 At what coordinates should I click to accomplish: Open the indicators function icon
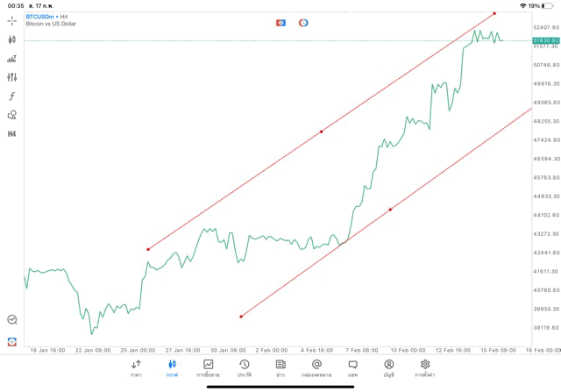(x=12, y=96)
